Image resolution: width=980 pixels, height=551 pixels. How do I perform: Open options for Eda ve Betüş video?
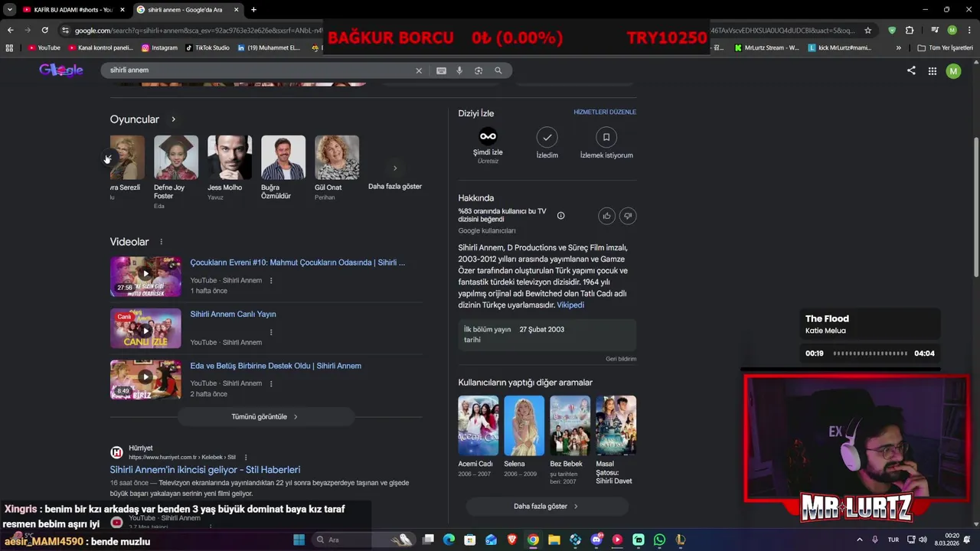(271, 383)
